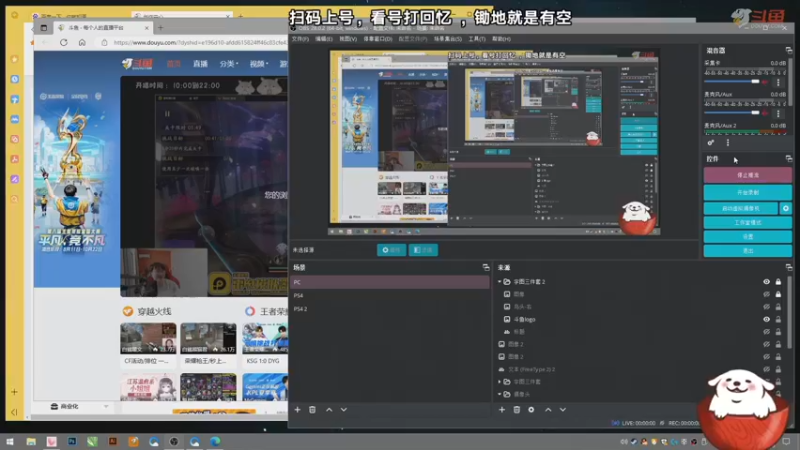Open the 工具(T) menu in OBS
The height and width of the screenshot is (450, 800).
[x=477, y=39]
